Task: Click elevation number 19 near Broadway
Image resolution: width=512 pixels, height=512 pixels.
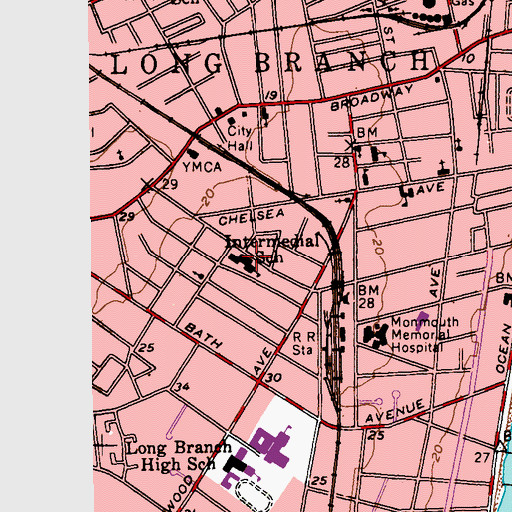Action: (271, 96)
